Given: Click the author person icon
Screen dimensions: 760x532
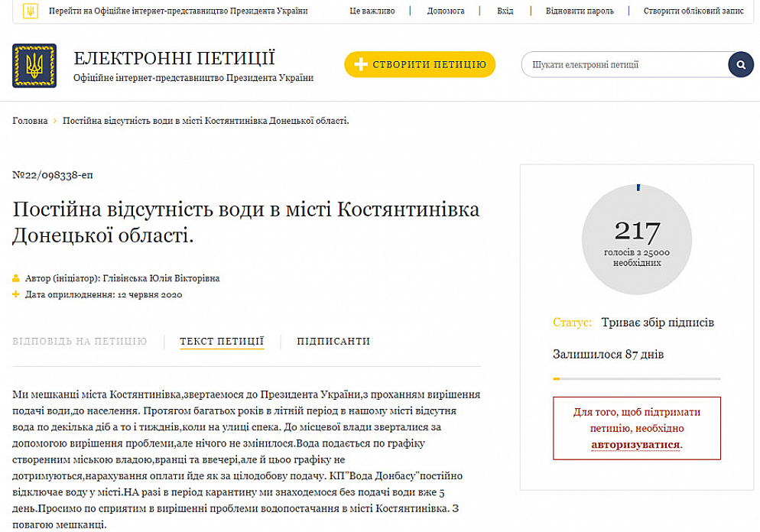Looking at the screenshot, I should [x=16, y=279].
